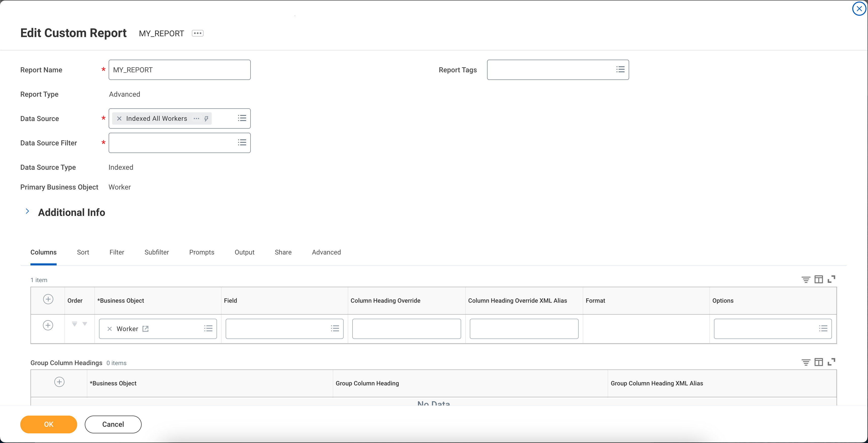Click the Report Name text field
This screenshot has height=443, width=868.
click(x=179, y=70)
